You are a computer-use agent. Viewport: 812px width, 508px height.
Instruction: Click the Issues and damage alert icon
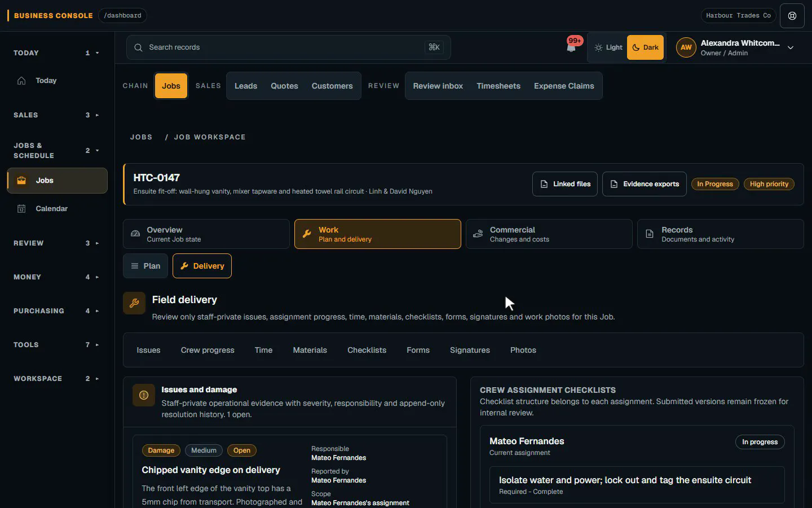pos(144,395)
